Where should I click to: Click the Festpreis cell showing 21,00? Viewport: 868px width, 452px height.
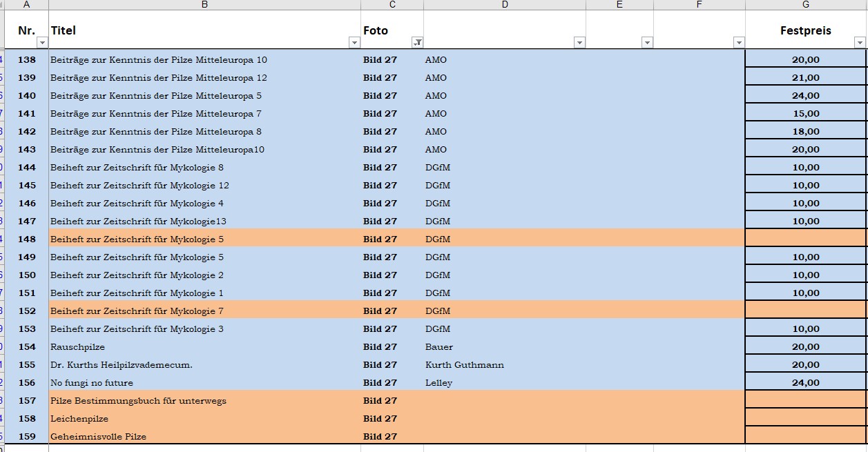805,78
